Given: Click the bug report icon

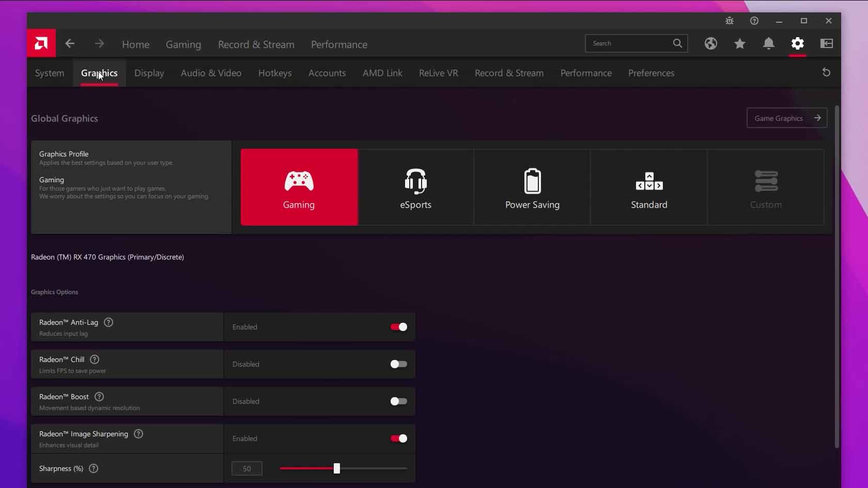Looking at the screenshot, I should [729, 21].
